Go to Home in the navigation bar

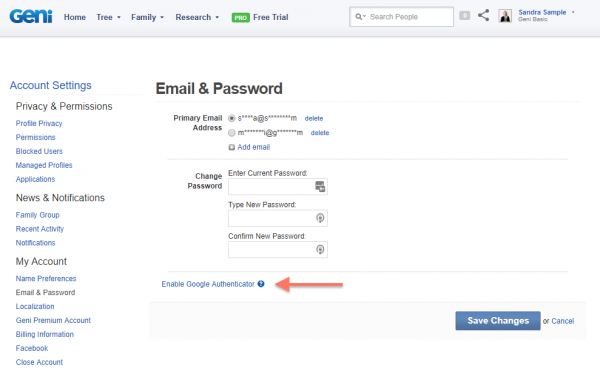point(75,17)
